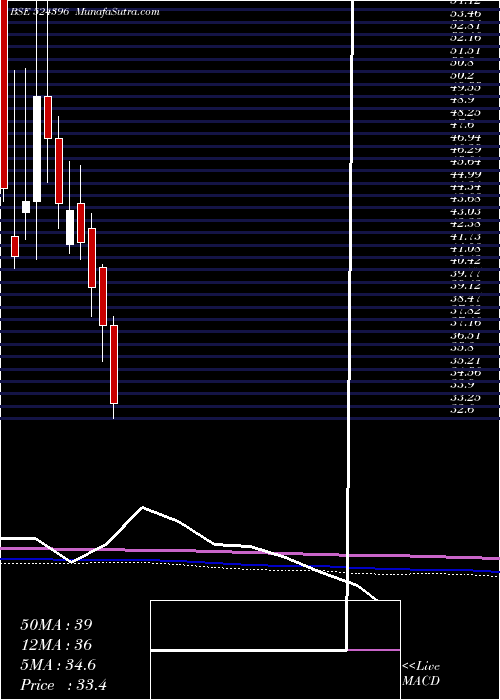
Task: Click the '<<Live MACD' label
Action: click(421, 674)
